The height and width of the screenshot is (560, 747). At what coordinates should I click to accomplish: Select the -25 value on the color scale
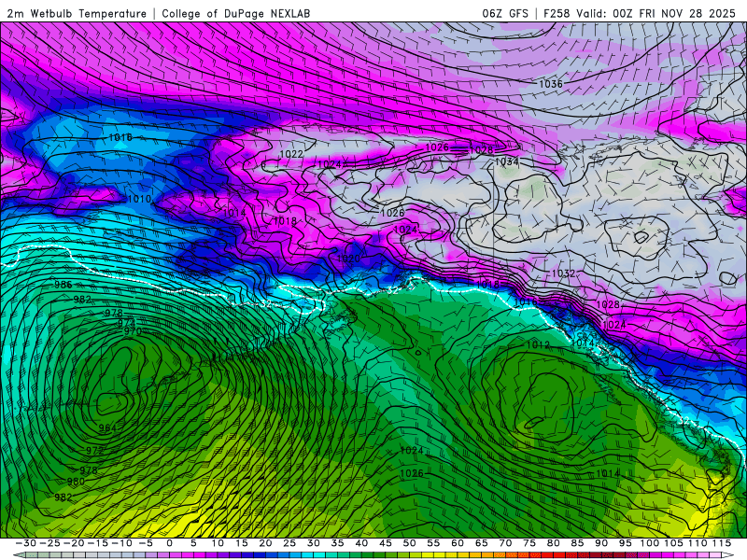[x=49, y=543]
